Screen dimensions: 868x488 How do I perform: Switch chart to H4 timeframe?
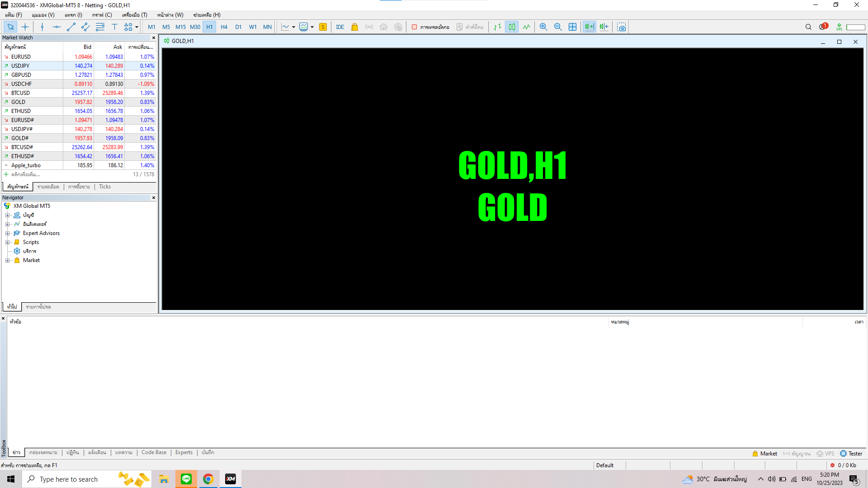click(x=224, y=27)
